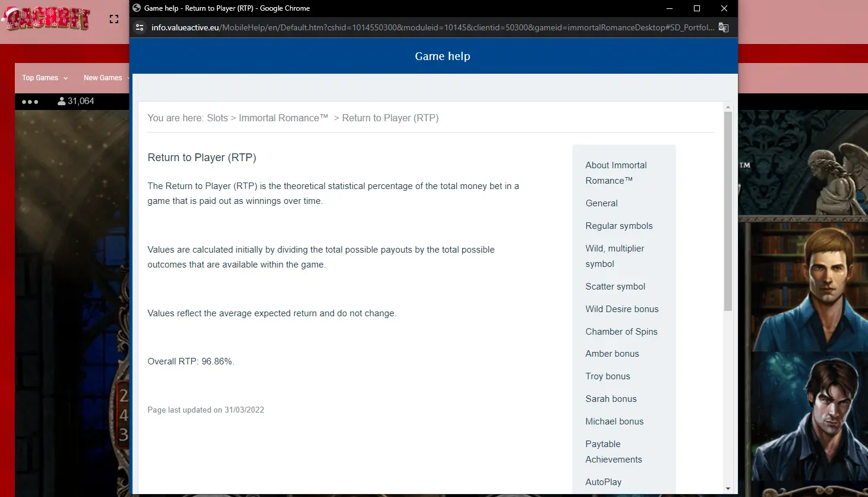This screenshot has width=868, height=497.
Task: Open the Top Games dropdown
Action: click(45, 78)
